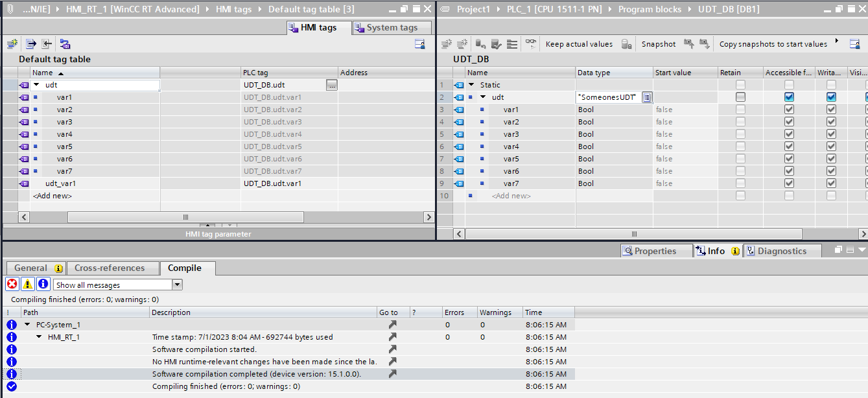Screen dimensions: 868x398
Task: Click Add new cell in HMI tag table
Action: pos(53,196)
